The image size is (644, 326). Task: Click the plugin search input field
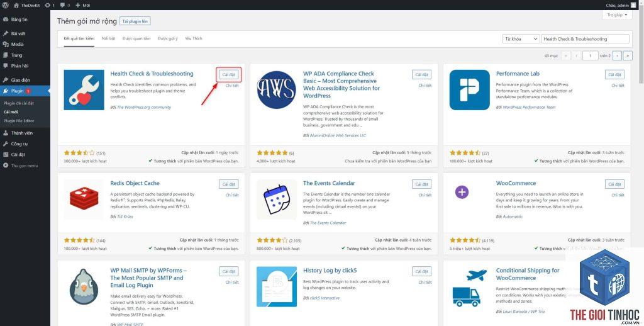(x=586, y=38)
